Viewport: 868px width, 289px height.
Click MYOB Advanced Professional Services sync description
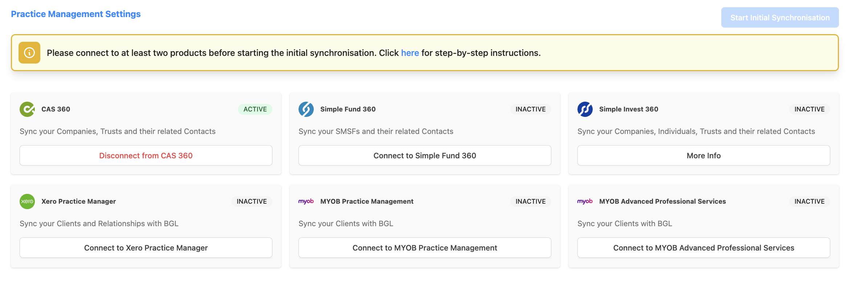pyautogui.click(x=625, y=224)
